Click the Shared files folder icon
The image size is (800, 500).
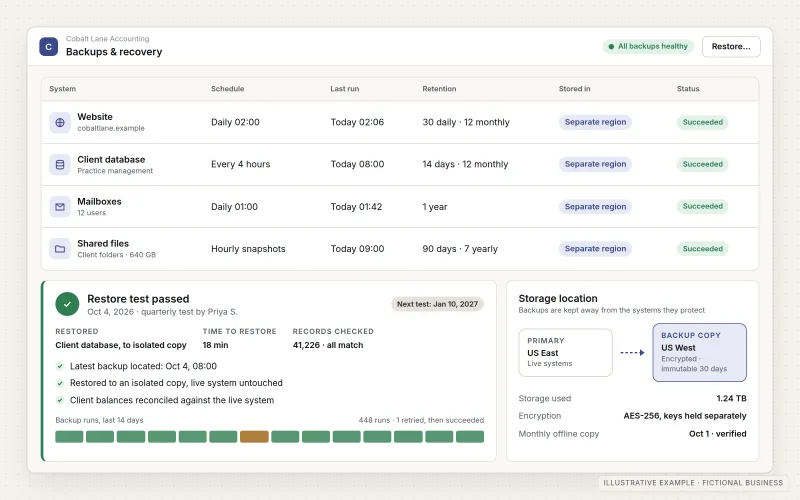coord(60,249)
